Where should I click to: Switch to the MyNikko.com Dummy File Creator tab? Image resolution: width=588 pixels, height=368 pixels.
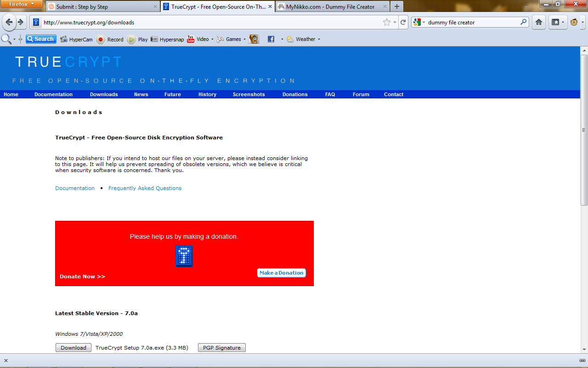[333, 7]
